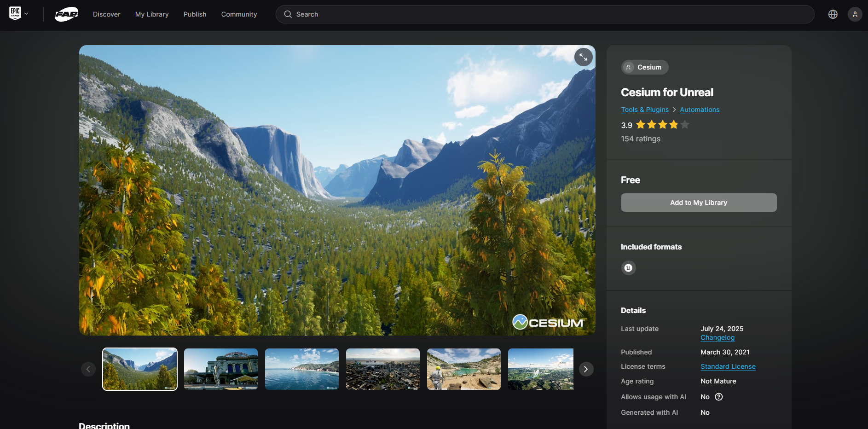The width and height of the screenshot is (868, 429).
Task: Add Cesium for Unreal to My Library
Action: (x=699, y=203)
